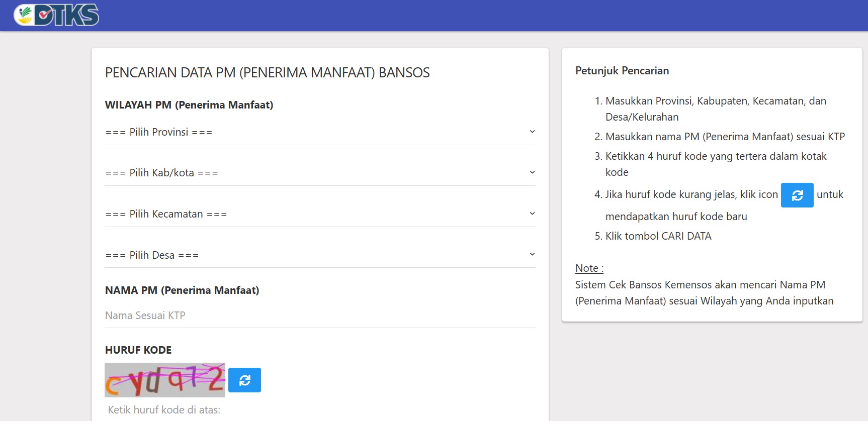Open the Pilih Kab/kota dropdown
The image size is (868, 421).
tap(320, 173)
